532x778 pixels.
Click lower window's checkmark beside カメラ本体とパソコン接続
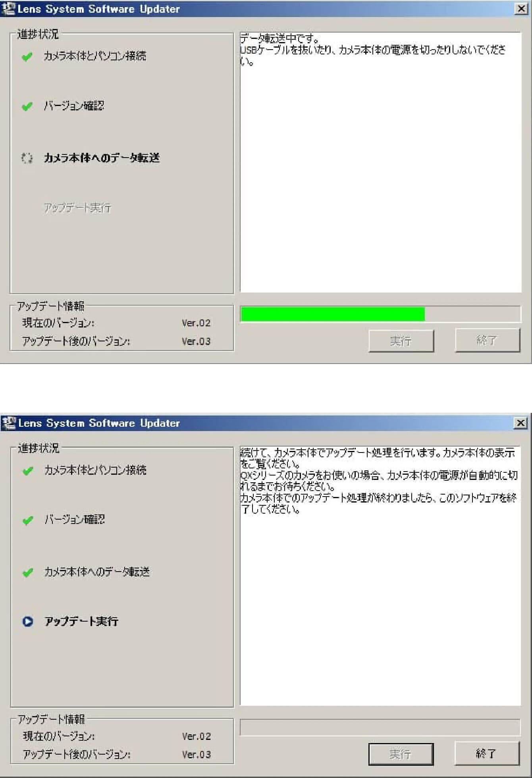pos(28,471)
